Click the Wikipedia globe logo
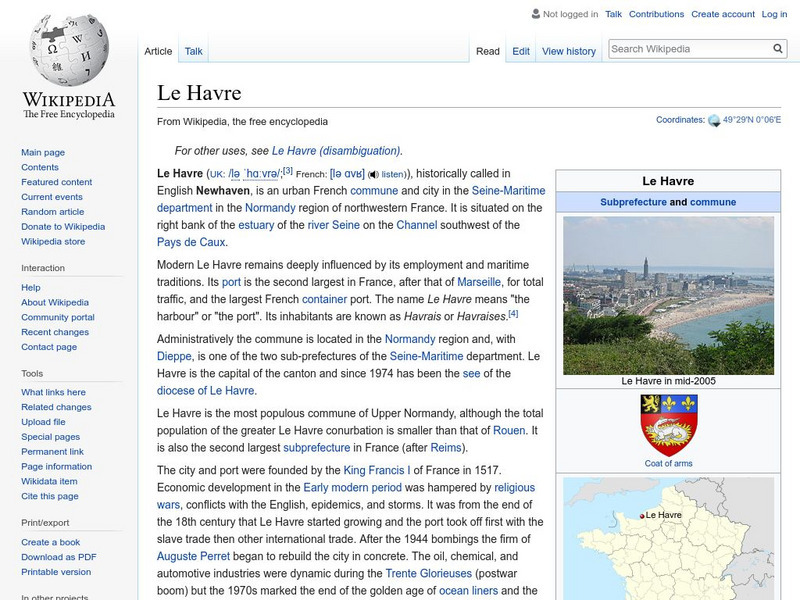 69,50
